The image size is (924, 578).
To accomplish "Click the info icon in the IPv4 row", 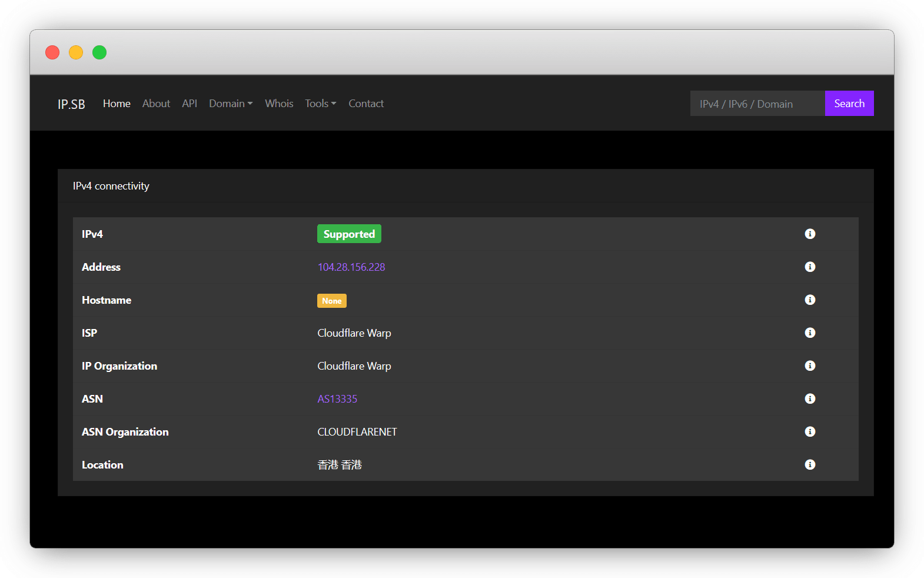I will pos(810,234).
